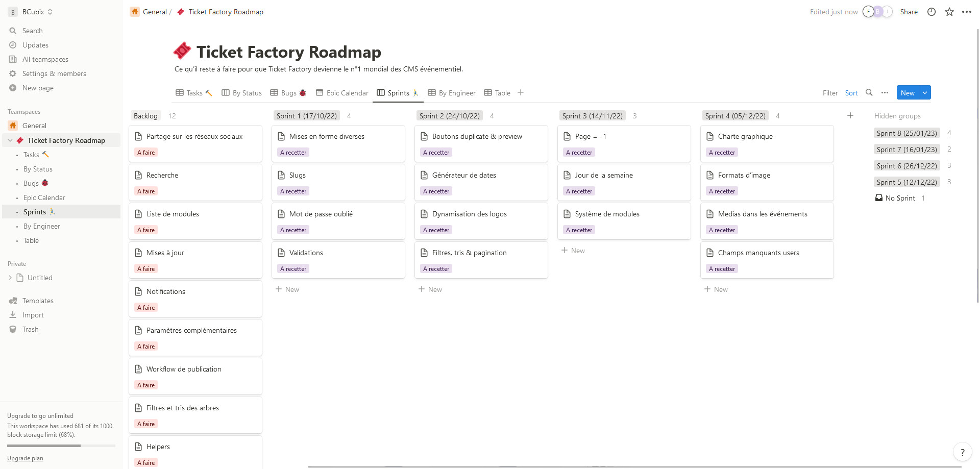
Task: Click the Share button
Action: 909,12
